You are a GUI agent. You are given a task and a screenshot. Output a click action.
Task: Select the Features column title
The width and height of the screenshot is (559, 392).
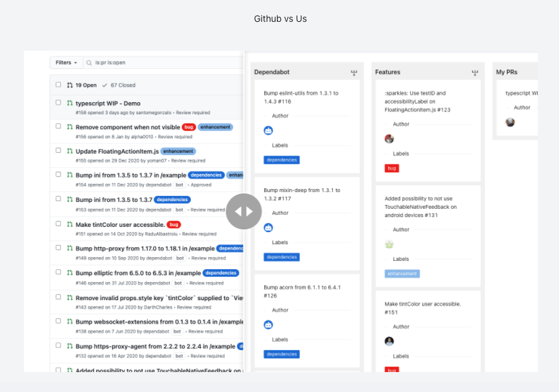pyautogui.click(x=387, y=72)
